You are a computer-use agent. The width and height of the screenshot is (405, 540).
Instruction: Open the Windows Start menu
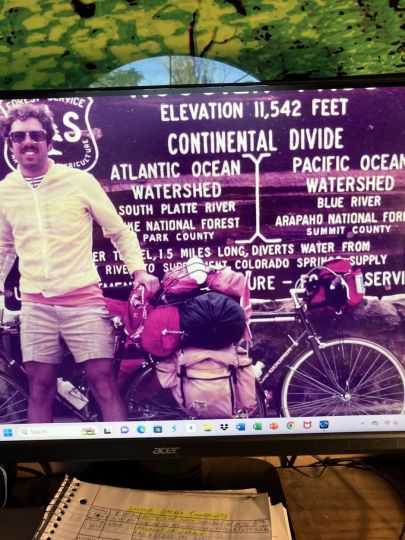tap(7, 433)
